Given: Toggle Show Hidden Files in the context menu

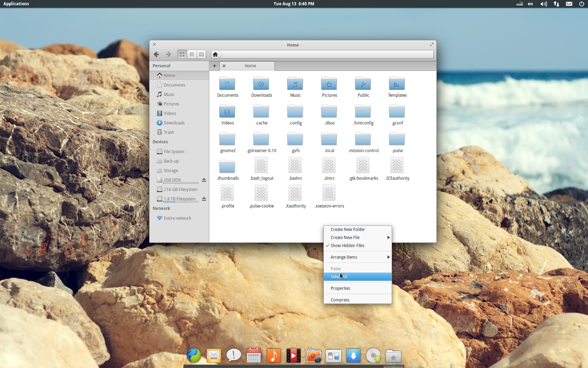Looking at the screenshot, I should click(x=348, y=245).
